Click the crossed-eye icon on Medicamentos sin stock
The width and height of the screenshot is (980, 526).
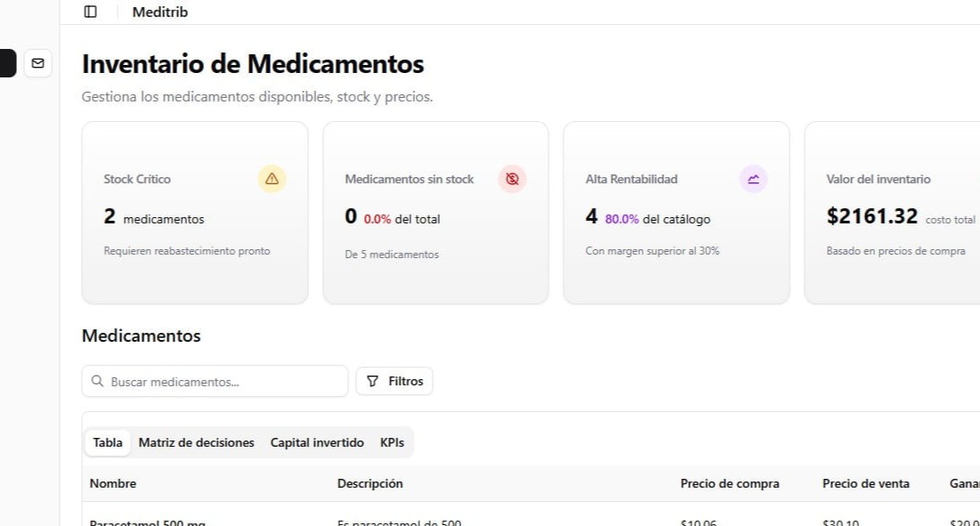(512, 179)
